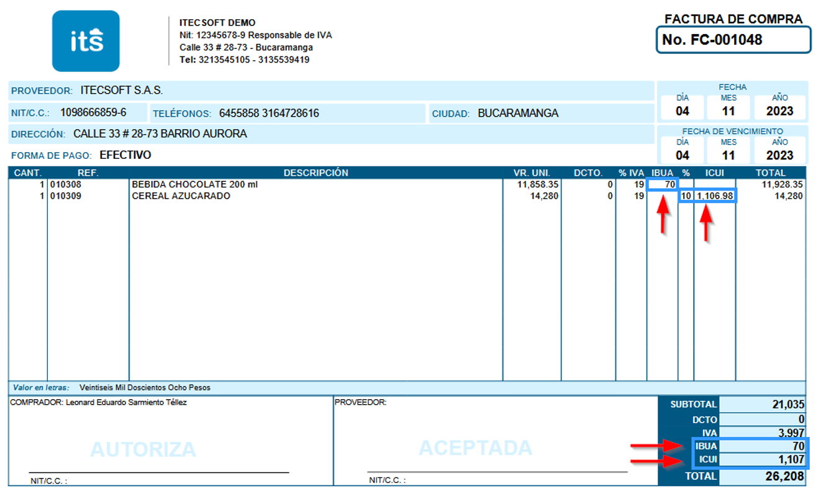This screenshot has width=821, height=504.
Task: Click the DESCRIPCIÓN column header
Action: [x=315, y=173]
